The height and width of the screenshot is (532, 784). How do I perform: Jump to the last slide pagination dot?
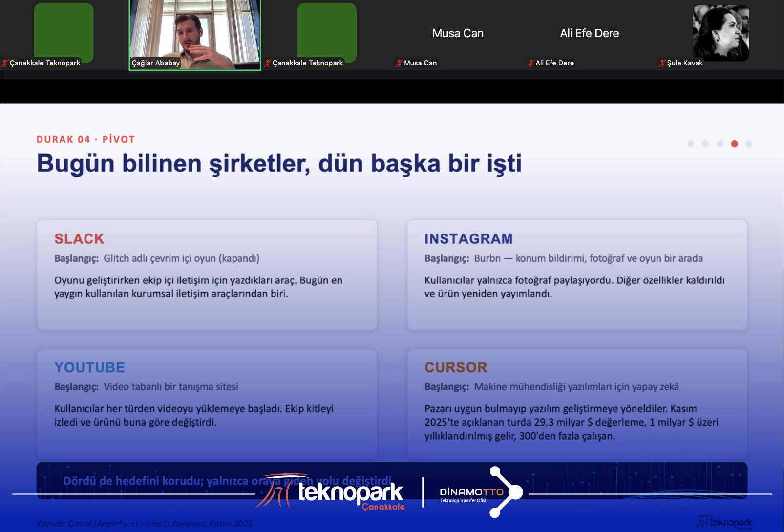click(749, 144)
